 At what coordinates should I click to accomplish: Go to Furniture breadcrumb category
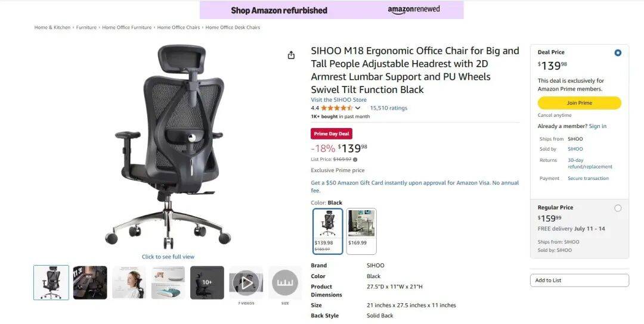tap(86, 27)
